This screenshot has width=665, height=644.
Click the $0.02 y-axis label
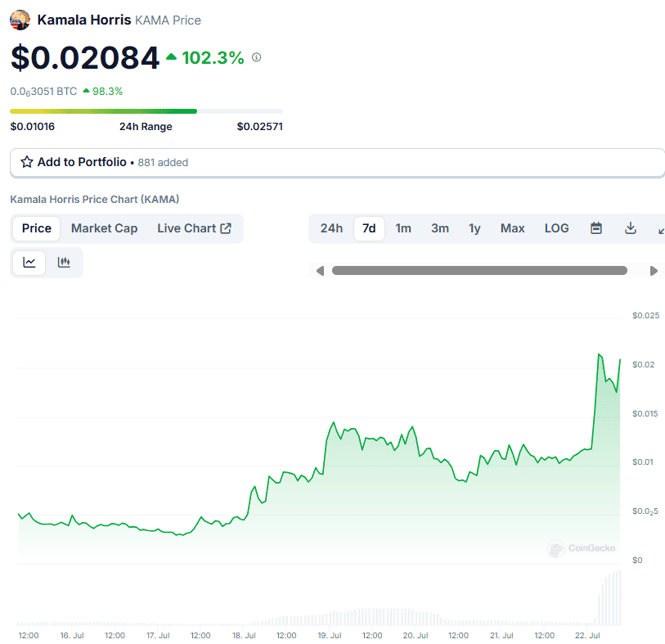pyautogui.click(x=644, y=364)
